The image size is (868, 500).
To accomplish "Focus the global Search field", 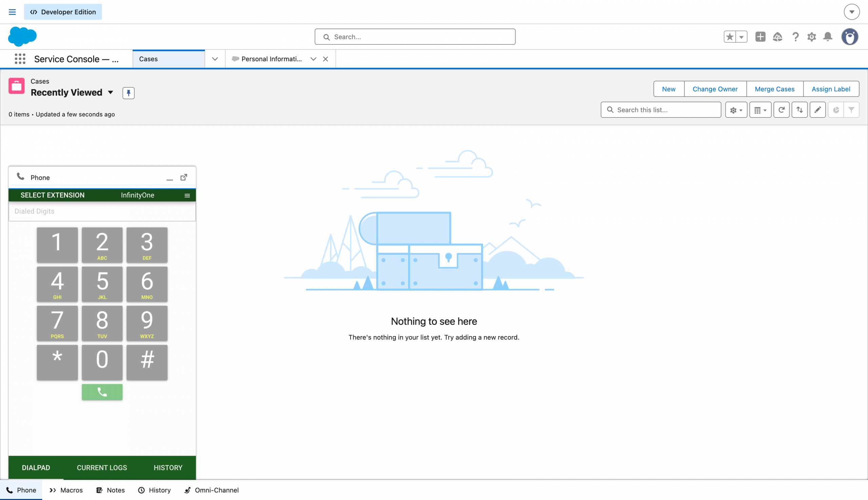I will 415,37.
